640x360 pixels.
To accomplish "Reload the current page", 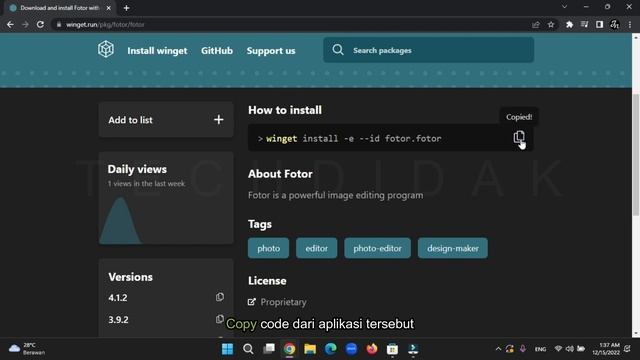I will (x=40, y=24).
